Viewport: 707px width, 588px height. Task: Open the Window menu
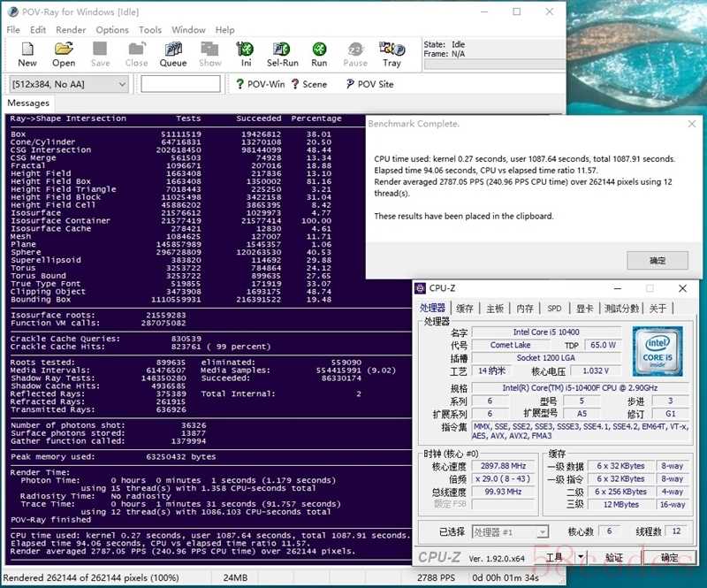188,30
